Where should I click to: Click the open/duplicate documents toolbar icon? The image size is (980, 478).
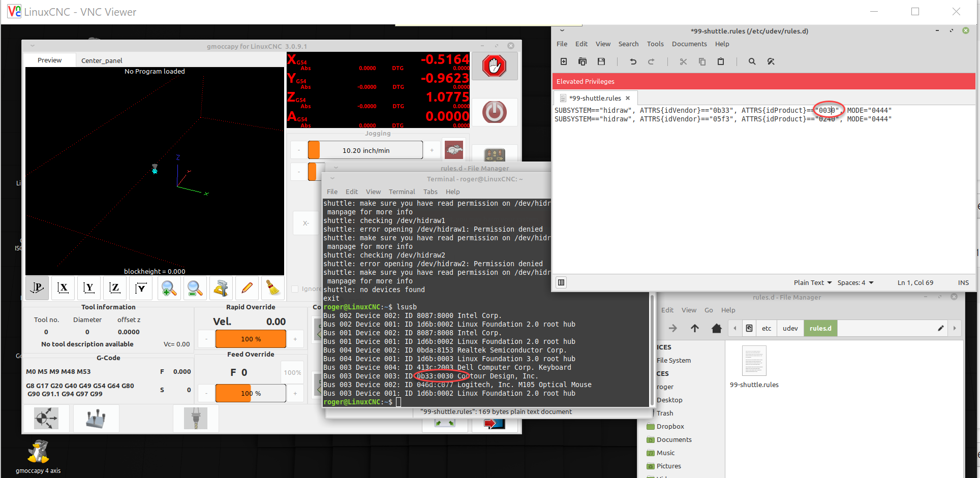tap(583, 61)
